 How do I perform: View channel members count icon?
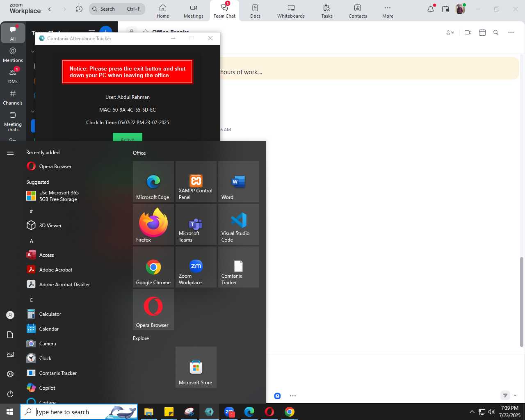(450, 32)
